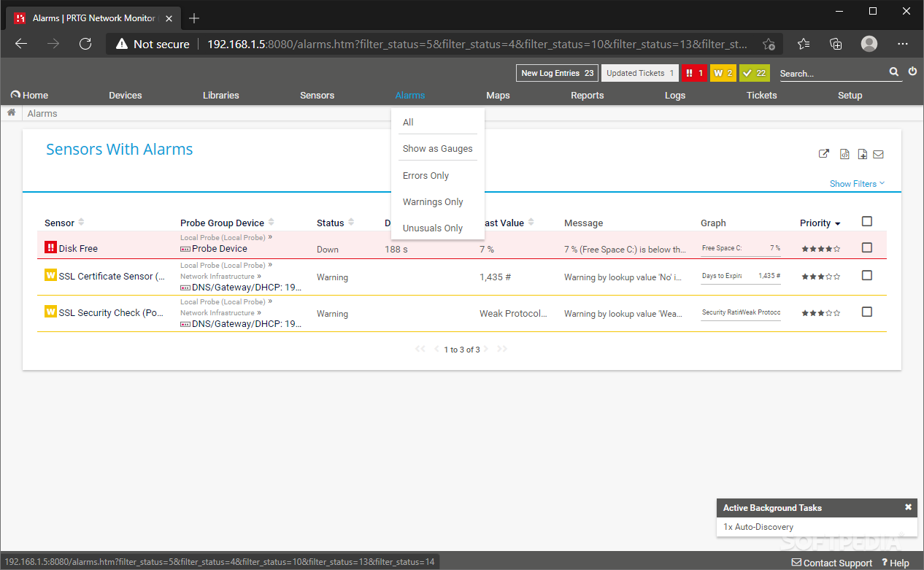The image size is (924, 570).
Task: Open browser favorites list icon
Action: pyautogui.click(x=804, y=44)
